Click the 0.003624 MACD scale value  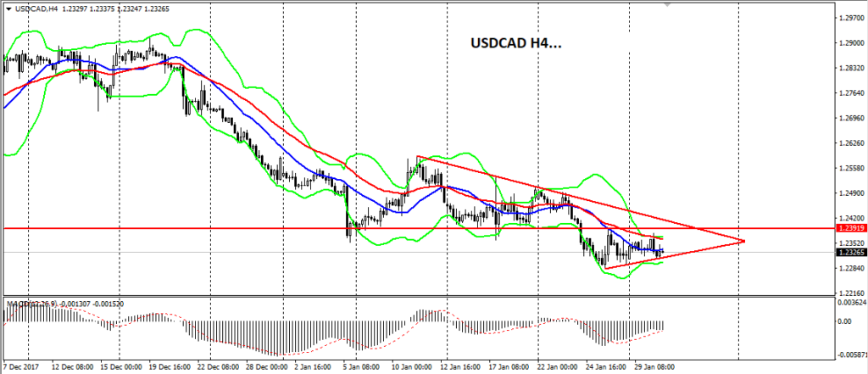851,302
